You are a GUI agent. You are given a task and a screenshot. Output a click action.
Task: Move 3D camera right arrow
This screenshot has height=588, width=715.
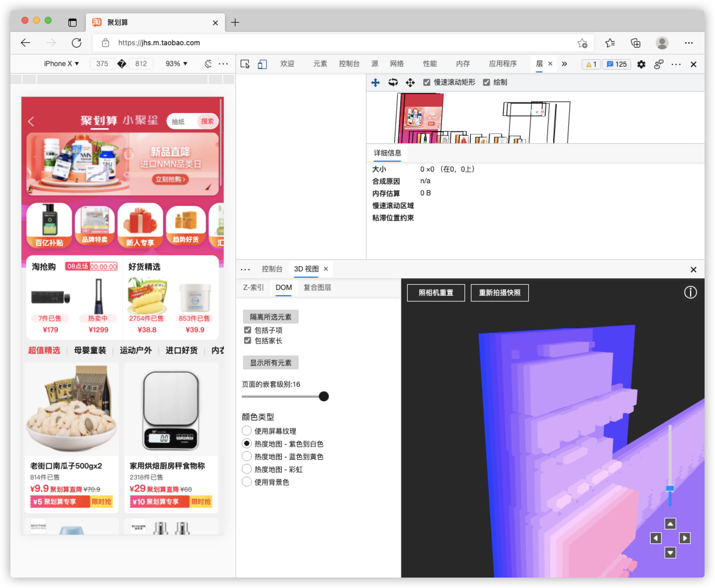point(685,538)
